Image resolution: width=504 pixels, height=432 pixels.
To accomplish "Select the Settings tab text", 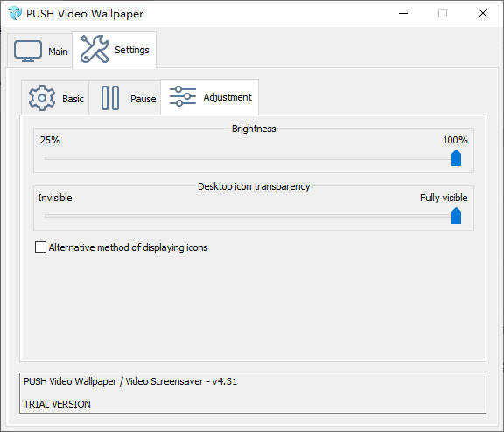I will point(132,50).
